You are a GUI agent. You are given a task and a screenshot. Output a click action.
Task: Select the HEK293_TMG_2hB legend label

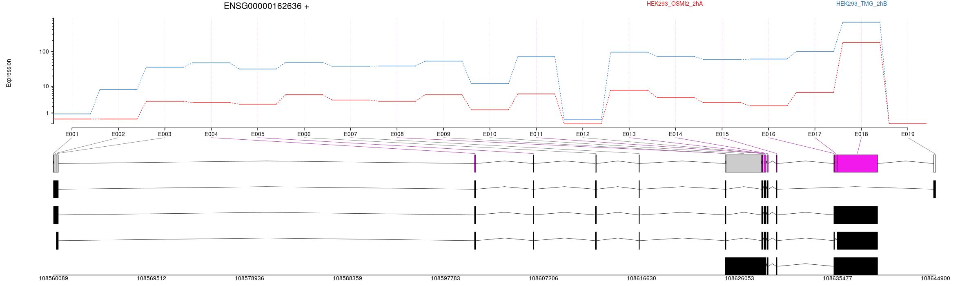coord(862,4)
